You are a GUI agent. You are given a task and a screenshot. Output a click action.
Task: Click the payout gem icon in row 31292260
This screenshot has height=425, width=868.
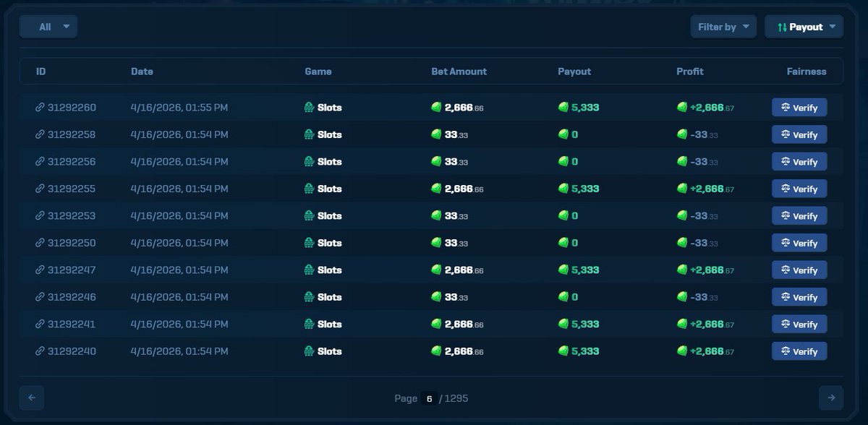pyautogui.click(x=563, y=108)
